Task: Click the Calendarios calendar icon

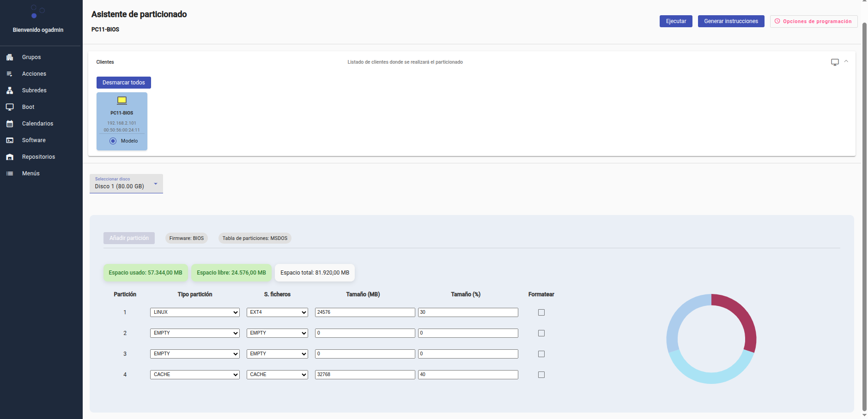Action: tap(10, 124)
